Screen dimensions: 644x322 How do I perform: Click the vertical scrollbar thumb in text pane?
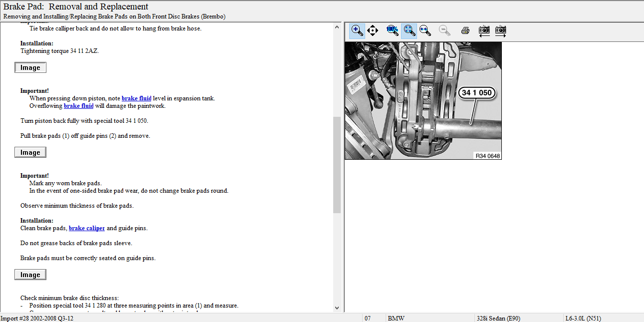[337, 165]
